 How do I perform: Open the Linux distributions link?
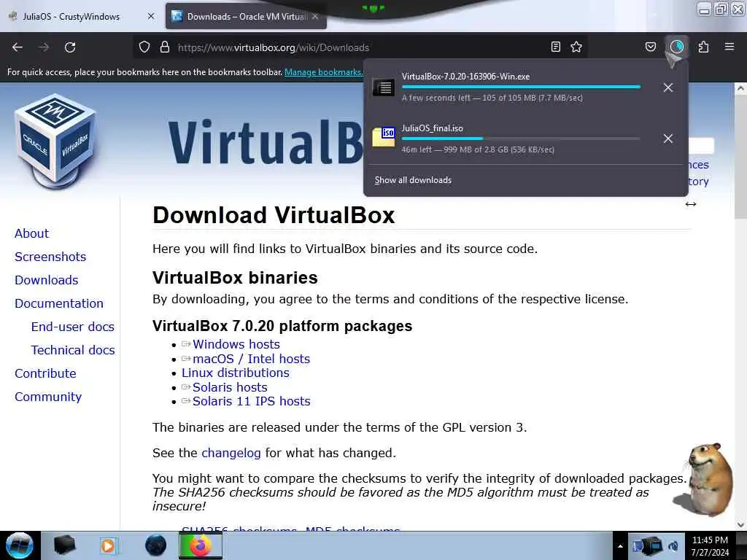pos(236,373)
